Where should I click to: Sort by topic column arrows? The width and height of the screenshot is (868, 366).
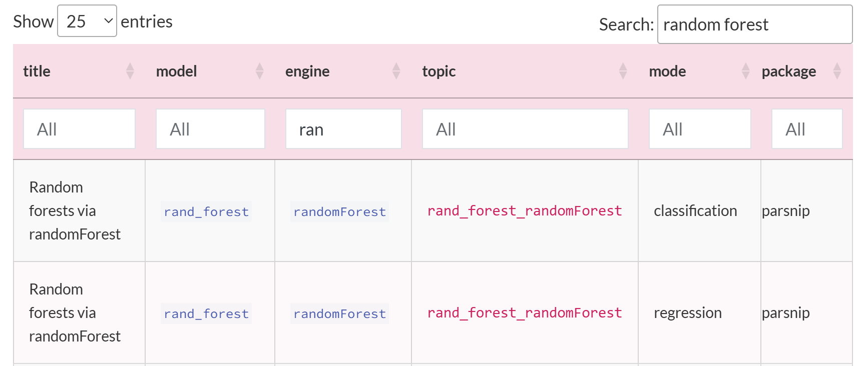pos(623,71)
